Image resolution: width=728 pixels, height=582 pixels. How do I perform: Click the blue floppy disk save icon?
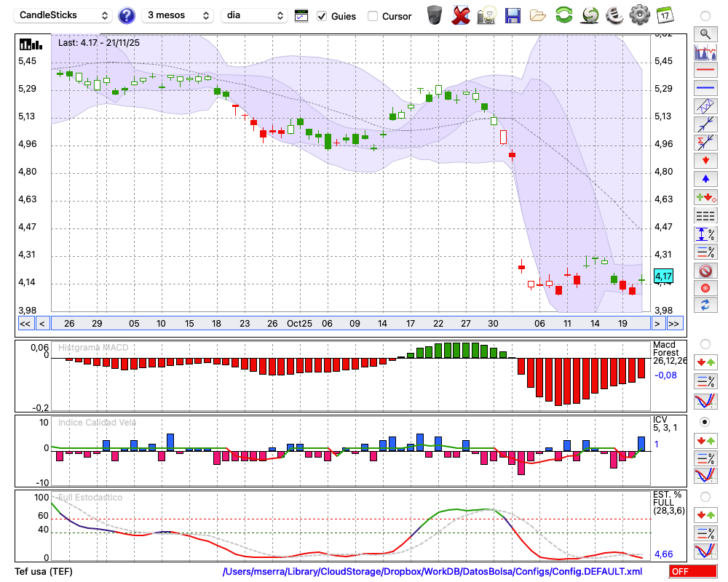[513, 15]
